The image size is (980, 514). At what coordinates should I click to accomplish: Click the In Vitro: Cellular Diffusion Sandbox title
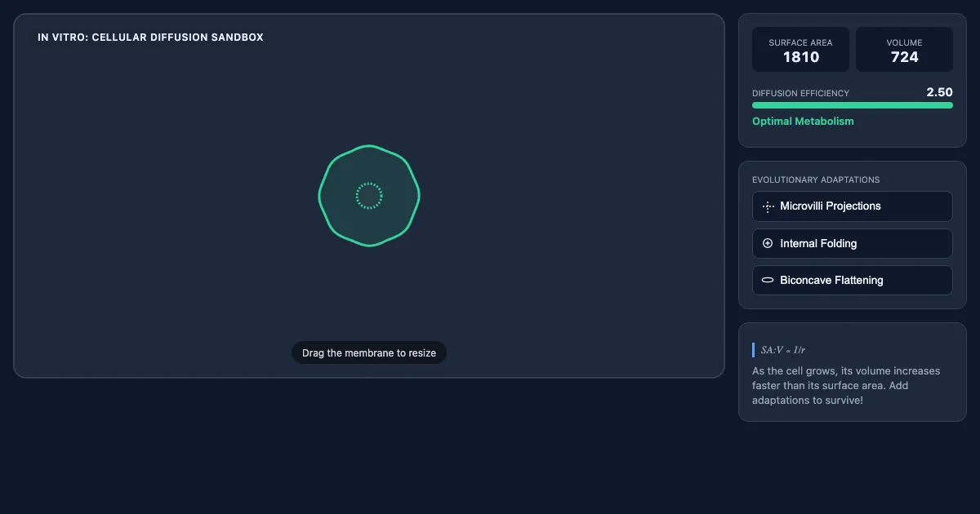pyautogui.click(x=150, y=38)
